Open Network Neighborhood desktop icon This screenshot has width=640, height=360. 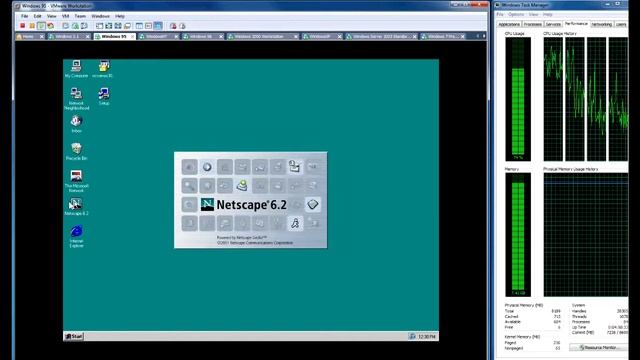[76, 99]
